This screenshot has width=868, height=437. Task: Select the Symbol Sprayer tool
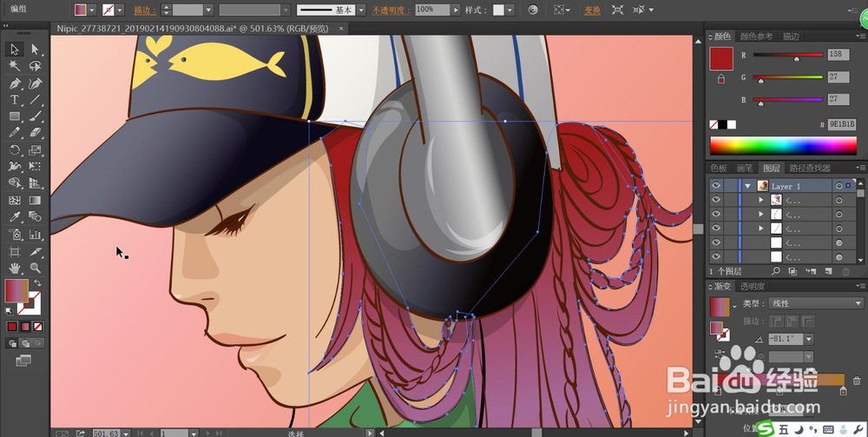pos(15,235)
